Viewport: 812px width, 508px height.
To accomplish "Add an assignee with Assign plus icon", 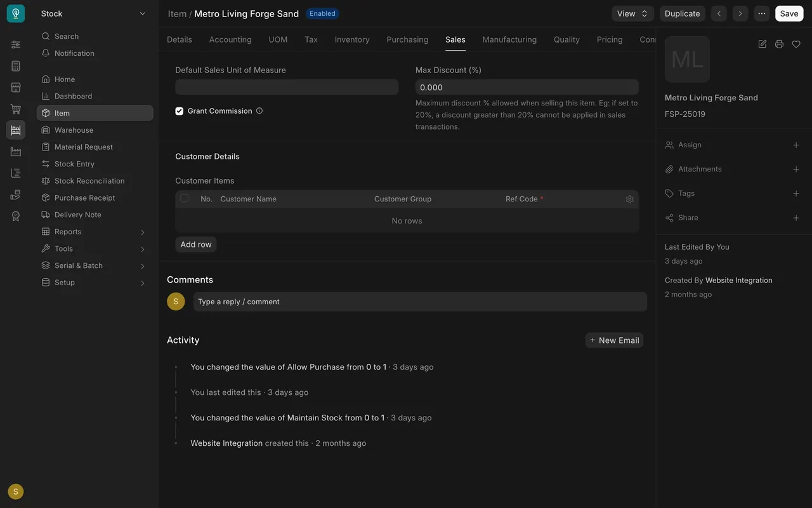I will click(796, 145).
